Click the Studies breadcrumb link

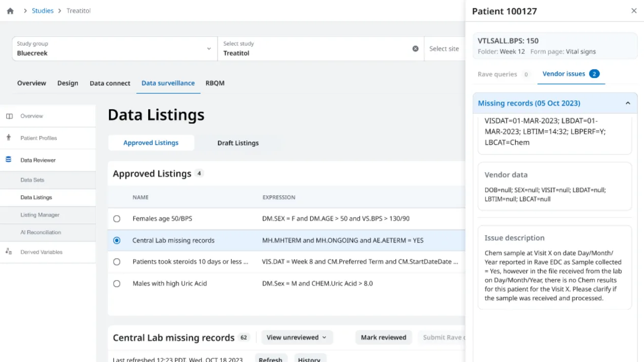tap(42, 10)
